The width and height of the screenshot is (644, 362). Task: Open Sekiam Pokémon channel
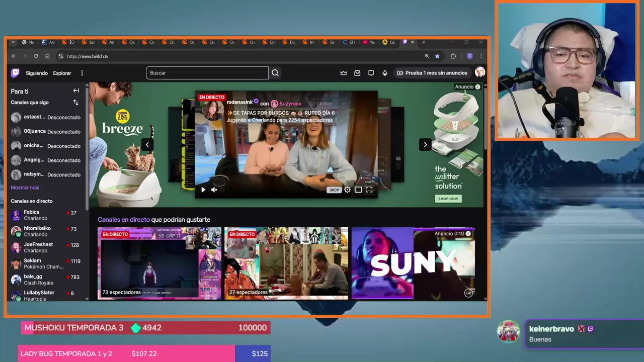tap(46, 263)
